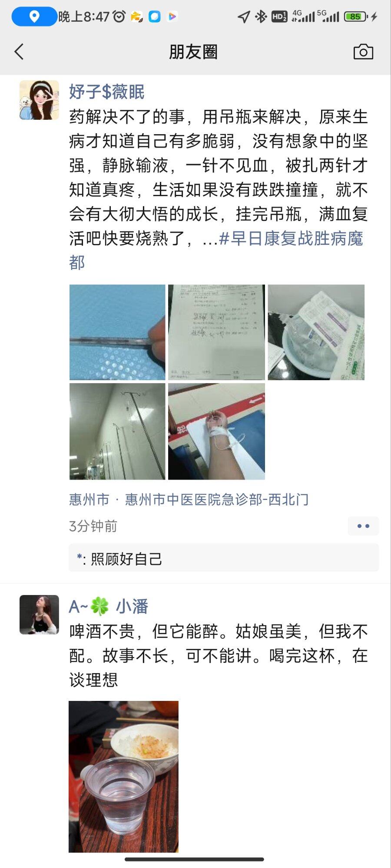391x868 pixels.
Task: Tap the battery indicator showing 85
Action: tap(356, 16)
